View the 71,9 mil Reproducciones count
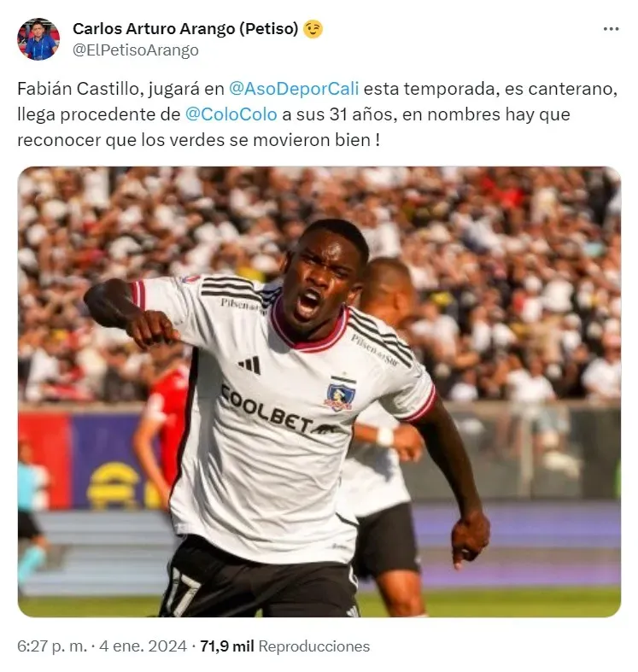Screen dimensions: 638x672 coord(285,646)
